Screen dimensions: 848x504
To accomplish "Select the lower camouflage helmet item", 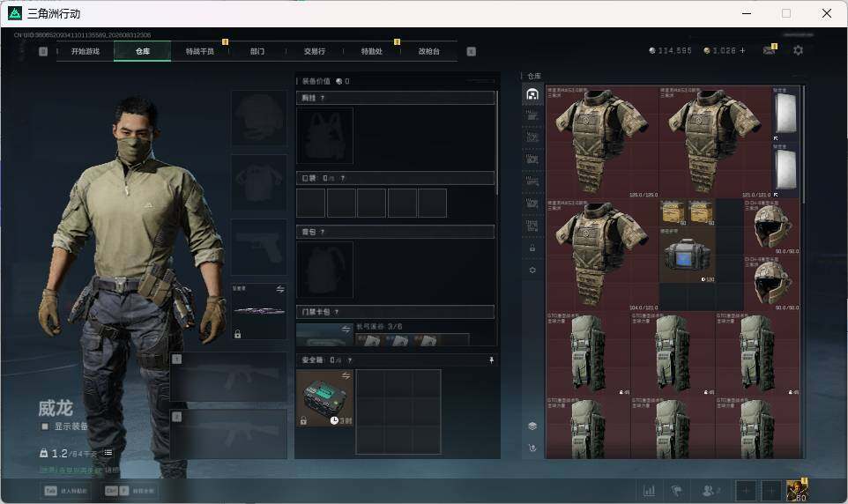I will (771, 283).
